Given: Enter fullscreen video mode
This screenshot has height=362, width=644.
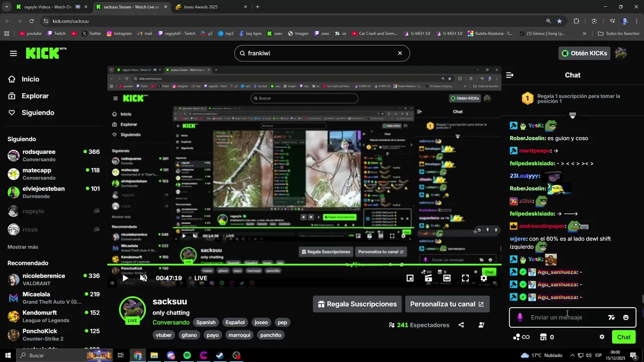Looking at the screenshot, I should [465, 278].
